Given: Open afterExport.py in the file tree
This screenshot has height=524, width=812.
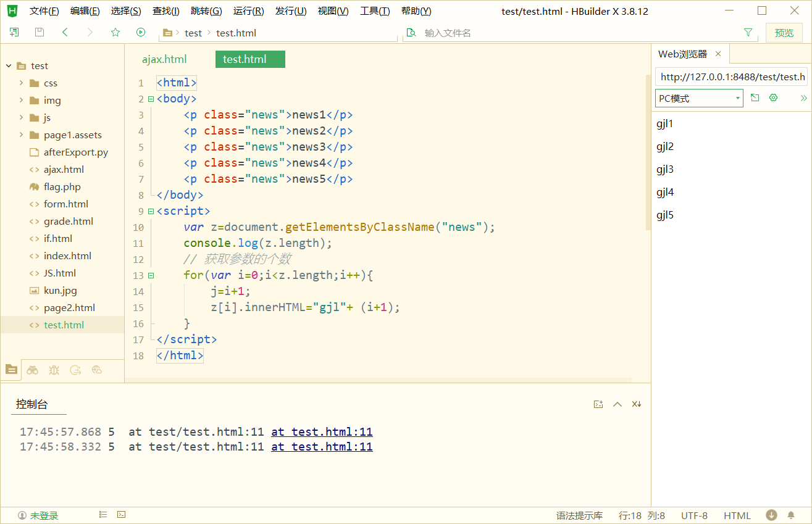Looking at the screenshot, I should (x=76, y=152).
